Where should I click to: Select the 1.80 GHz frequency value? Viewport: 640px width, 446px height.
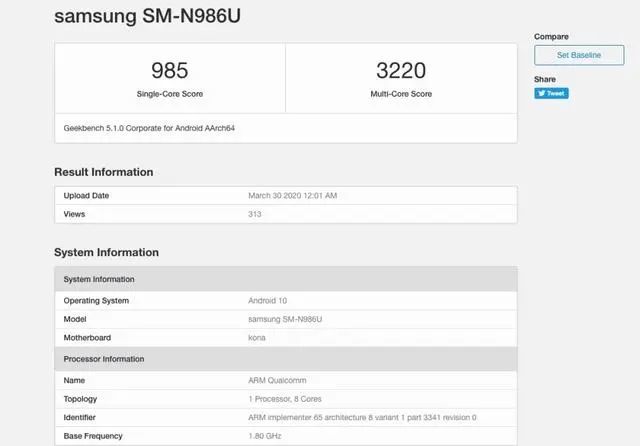(264, 436)
